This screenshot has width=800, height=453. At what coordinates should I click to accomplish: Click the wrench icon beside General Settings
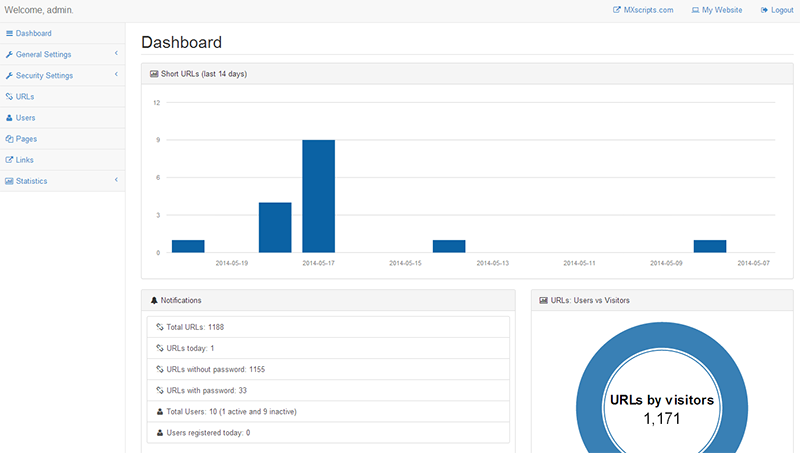[x=9, y=54]
